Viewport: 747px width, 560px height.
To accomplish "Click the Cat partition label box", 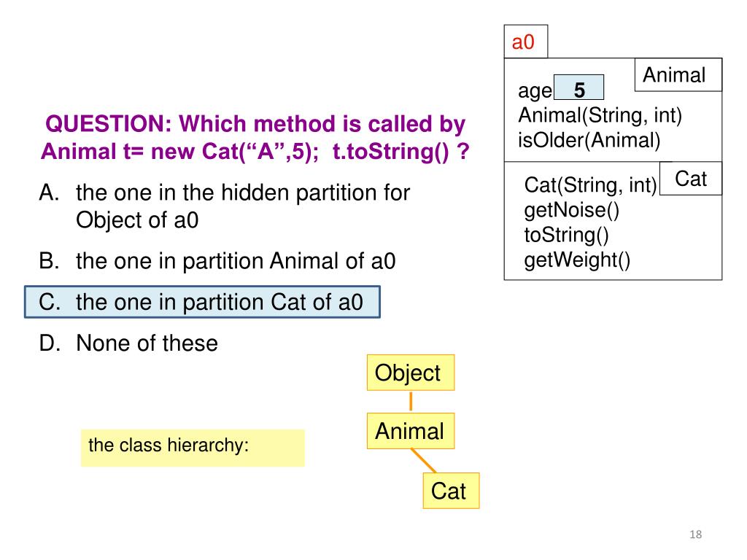I will pyautogui.click(x=691, y=179).
